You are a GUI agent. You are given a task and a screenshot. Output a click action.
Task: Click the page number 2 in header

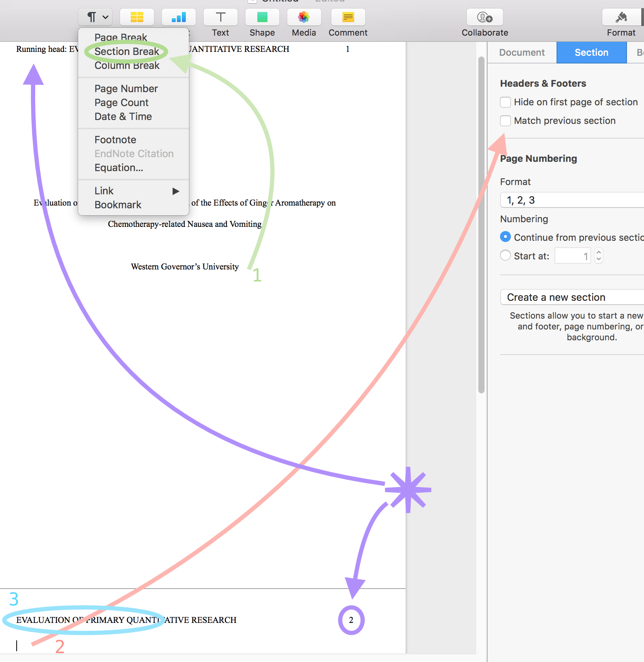pos(351,620)
